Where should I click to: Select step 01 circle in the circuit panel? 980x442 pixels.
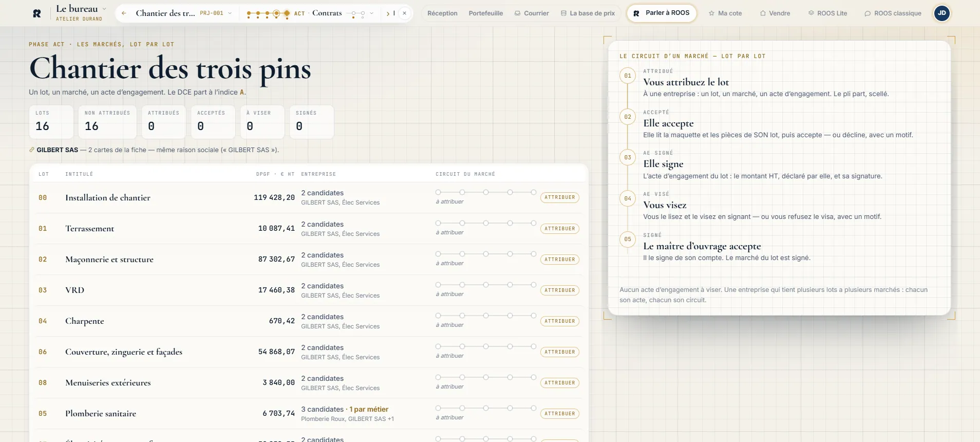(628, 76)
